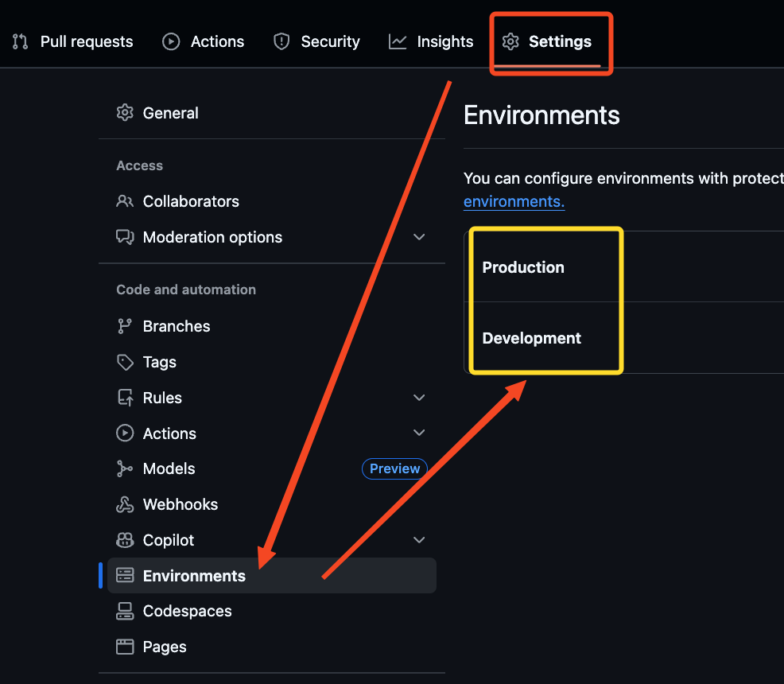Open the Security tab
Viewport: 784px width, 684px height.
316,41
